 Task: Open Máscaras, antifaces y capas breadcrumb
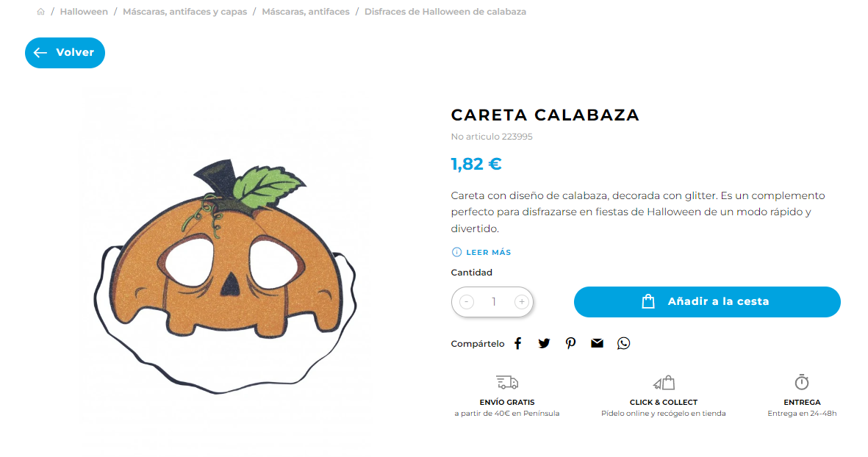point(185,12)
